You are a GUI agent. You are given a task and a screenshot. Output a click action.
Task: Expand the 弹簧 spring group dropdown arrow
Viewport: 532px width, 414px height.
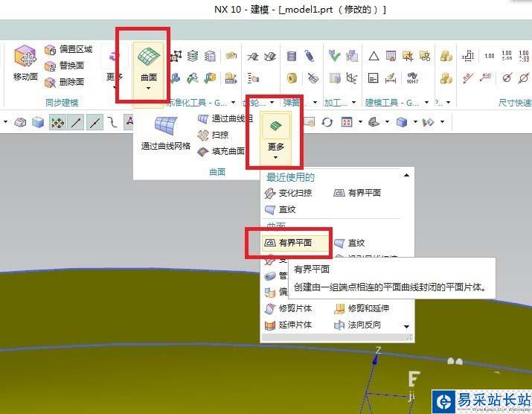click(315, 102)
